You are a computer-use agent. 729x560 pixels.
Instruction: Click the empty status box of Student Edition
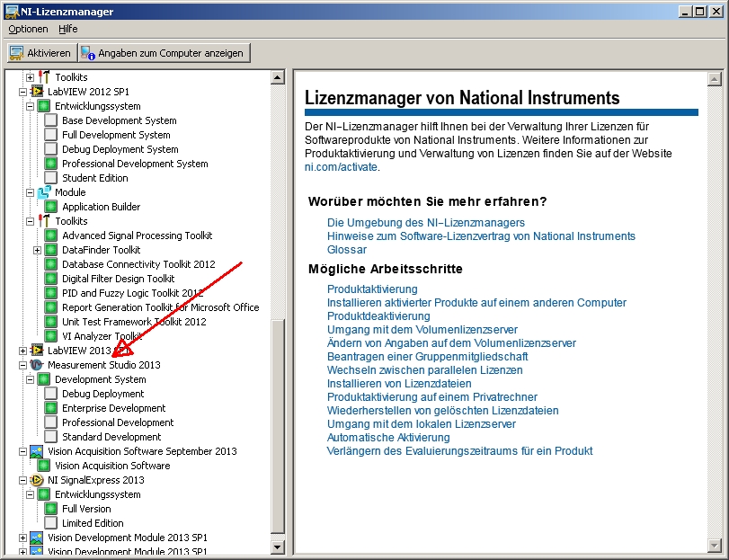click(x=50, y=178)
